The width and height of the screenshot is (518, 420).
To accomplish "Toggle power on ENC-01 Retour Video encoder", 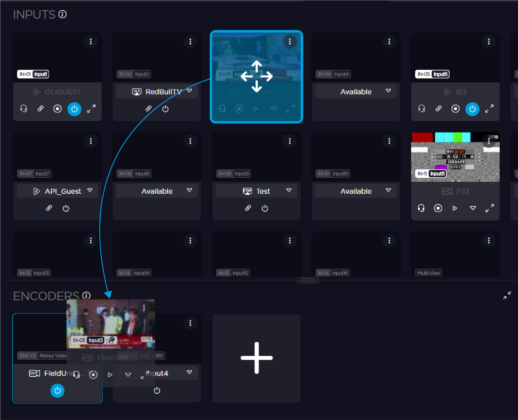I will click(x=57, y=391).
